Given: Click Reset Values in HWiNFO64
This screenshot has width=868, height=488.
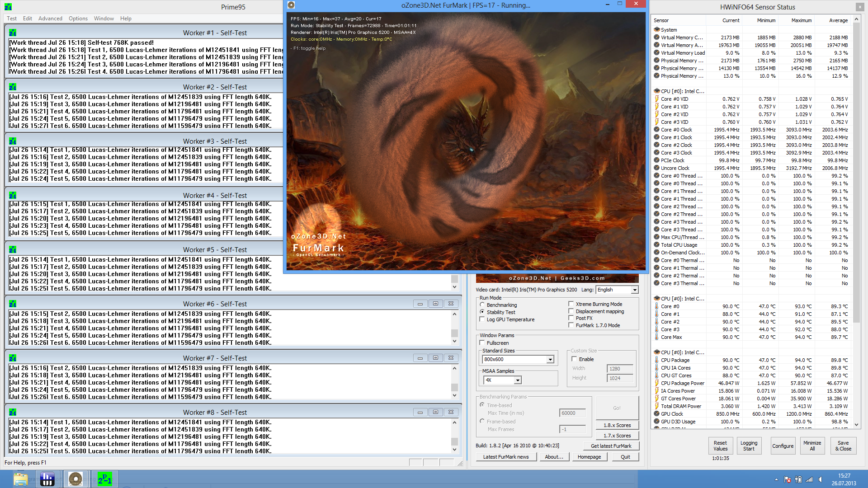Looking at the screenshot, I should click(x=720, y=446).
